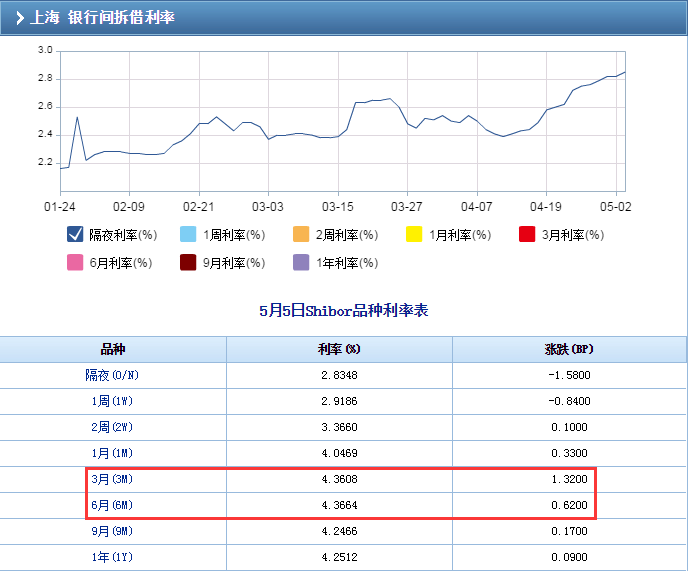This screenshot has height=574, width=691.
Task: Click the 上海 银行间拆借利率 header title
Action: [102, 18]
